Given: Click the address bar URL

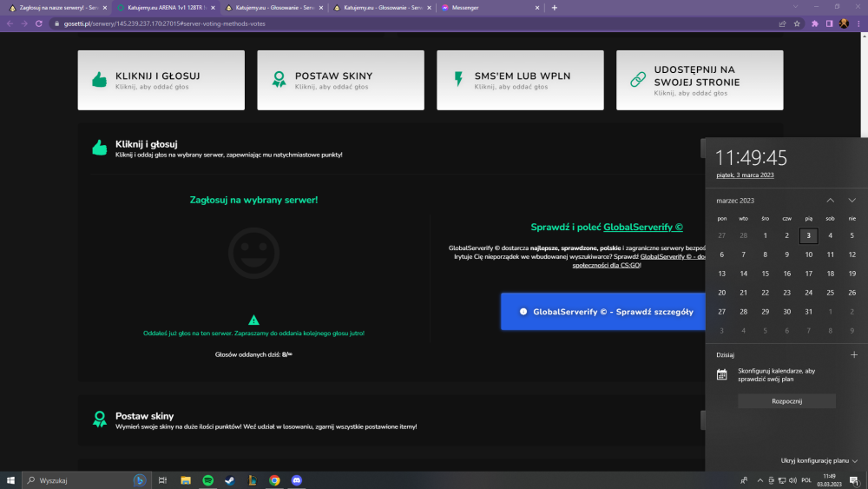Looking at the screenshot, I should pyautogui.click(x=164, y=23).
